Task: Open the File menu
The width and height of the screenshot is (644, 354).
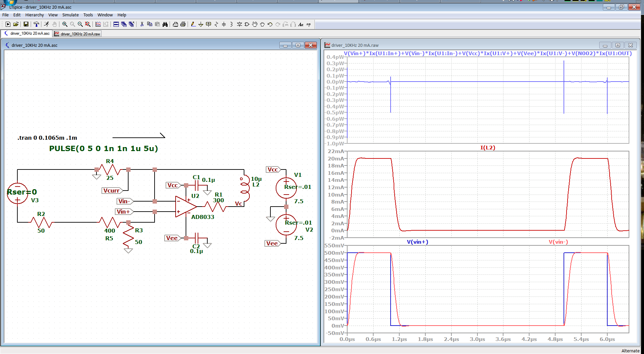Action: [6, 15]
